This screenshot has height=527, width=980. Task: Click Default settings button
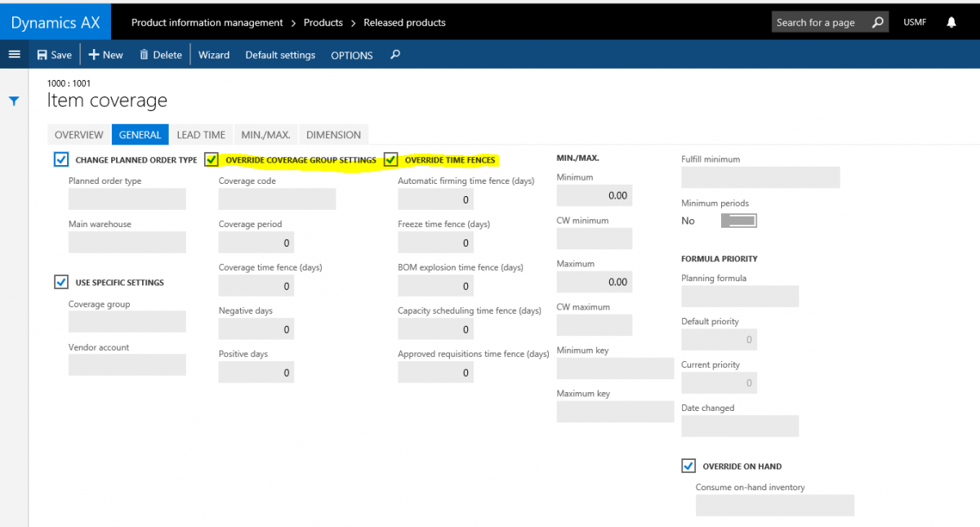coord(280,55)
